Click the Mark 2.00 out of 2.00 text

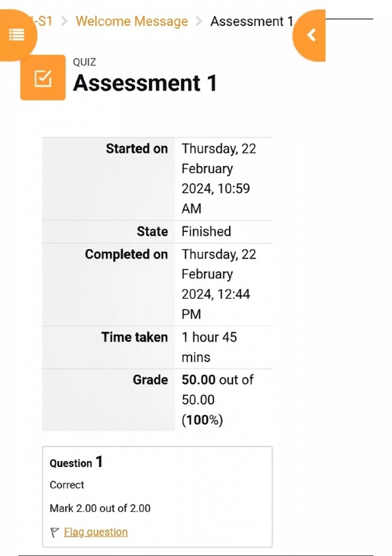tap(100, 508)
